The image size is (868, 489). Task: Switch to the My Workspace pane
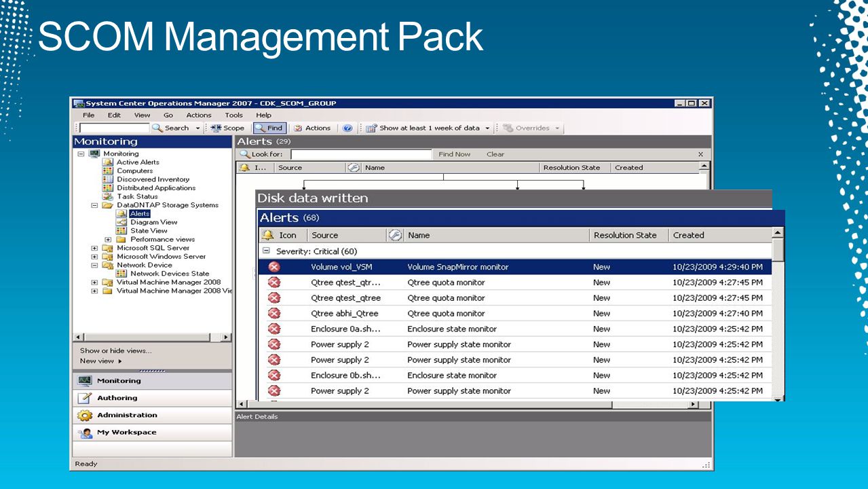[152, 432]
